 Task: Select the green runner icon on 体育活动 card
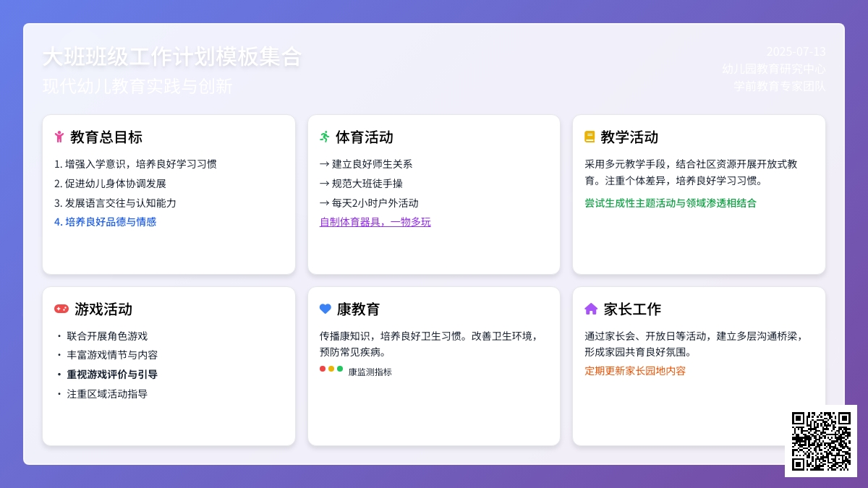(x=325, y=137)
